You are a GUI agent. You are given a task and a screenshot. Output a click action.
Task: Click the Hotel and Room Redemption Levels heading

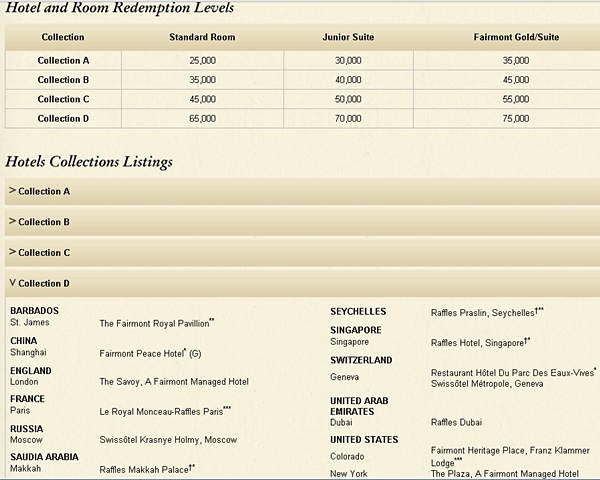coord(119,8)
